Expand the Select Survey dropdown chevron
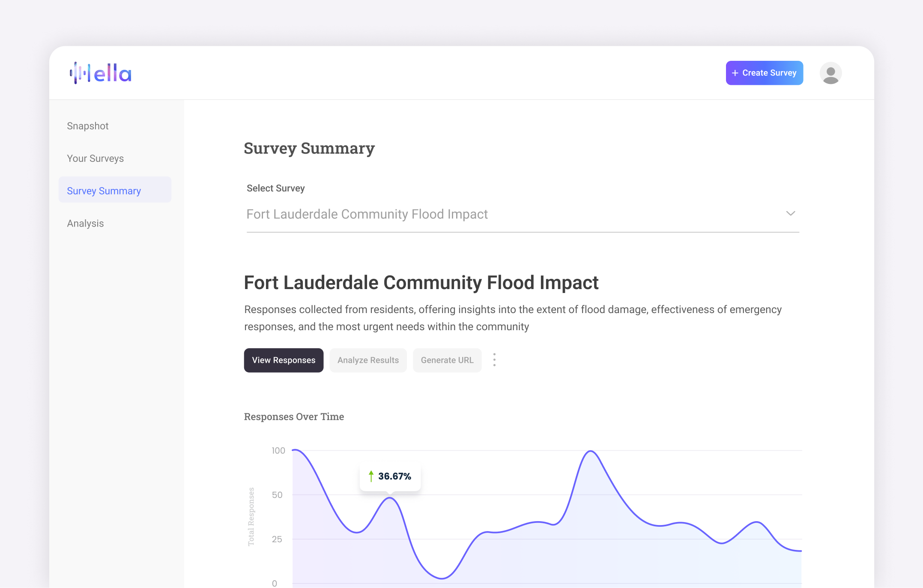Screen dimensions: 923x588 tap(790, 213)
